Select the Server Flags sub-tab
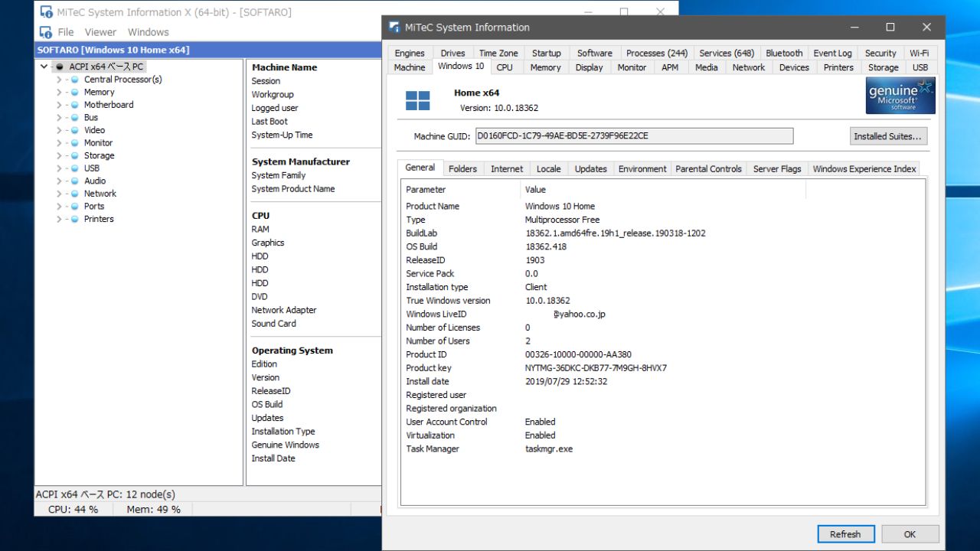Image resolution: width=980 pixels, height=551 pixels. tap(777, 169)
